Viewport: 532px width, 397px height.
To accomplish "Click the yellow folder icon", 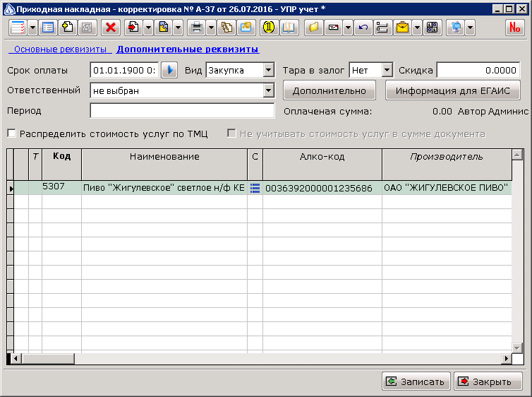I will (x=313, y=28).
